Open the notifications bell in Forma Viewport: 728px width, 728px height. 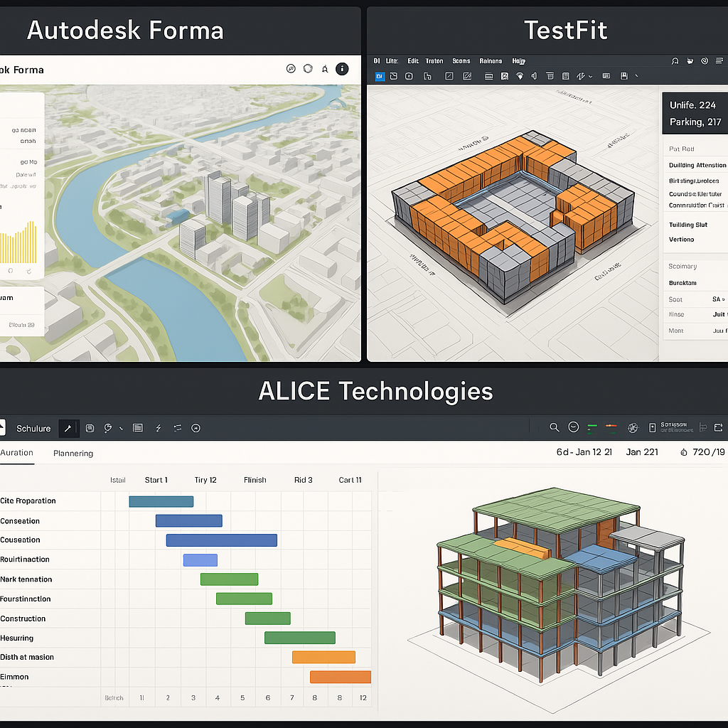click(x=325, y=69)
